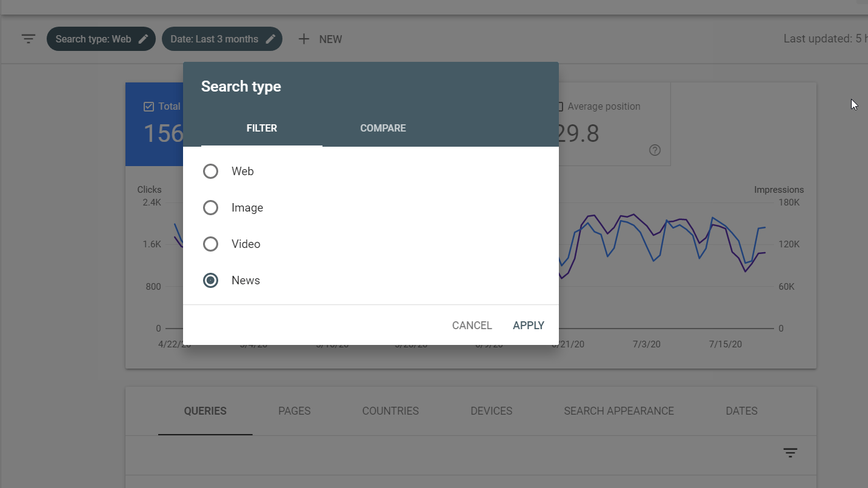
Task: Select the Video search type radio
Action: click(210, 244)
